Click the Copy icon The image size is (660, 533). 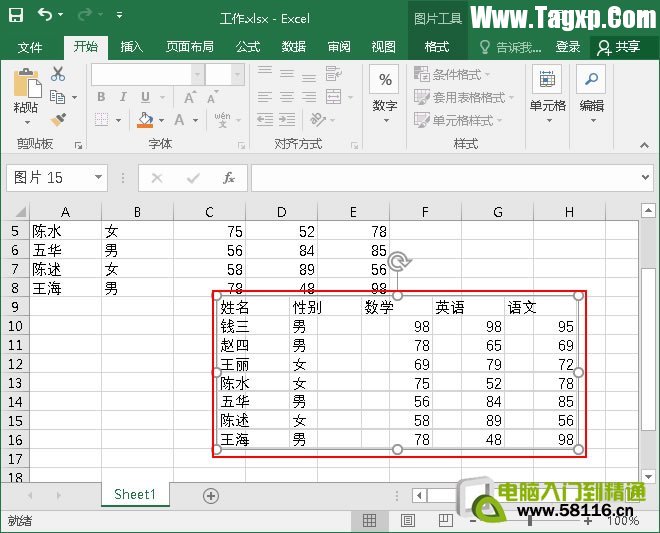coord(57,97)
